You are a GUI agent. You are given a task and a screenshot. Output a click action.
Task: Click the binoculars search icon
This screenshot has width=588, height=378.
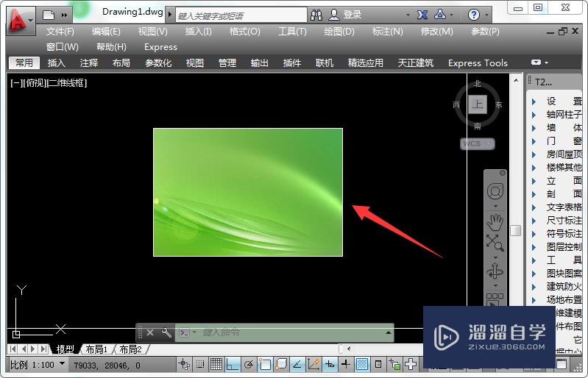pos(316,15)
